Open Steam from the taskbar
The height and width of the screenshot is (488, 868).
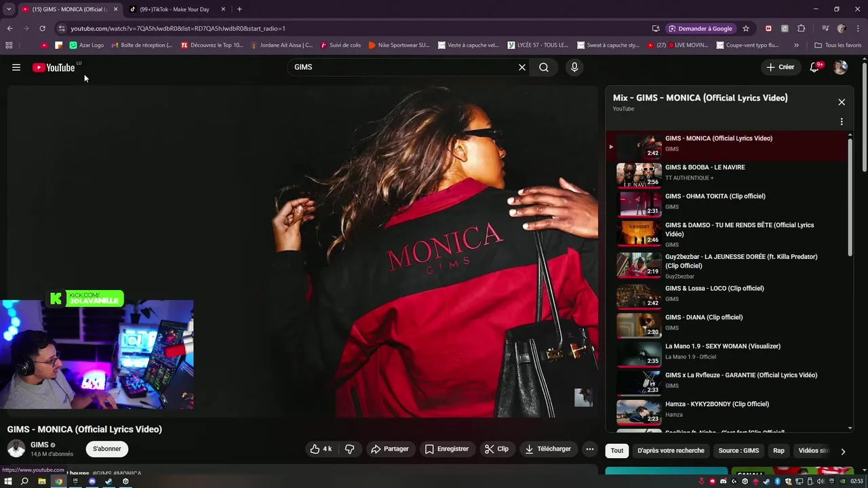pyautogui.click(x=108, y=481)
